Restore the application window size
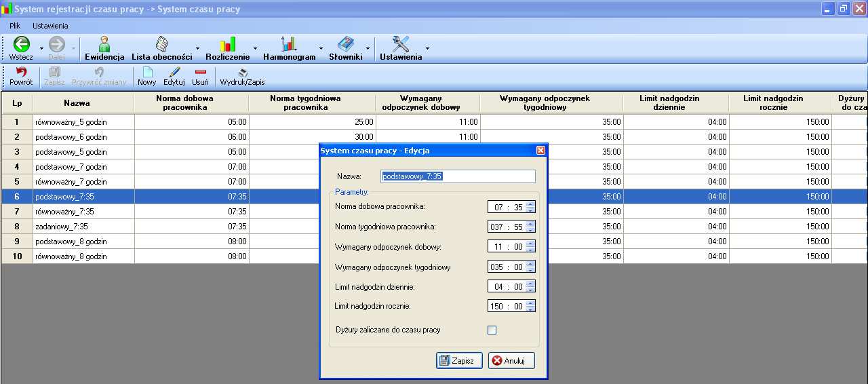 843,9
